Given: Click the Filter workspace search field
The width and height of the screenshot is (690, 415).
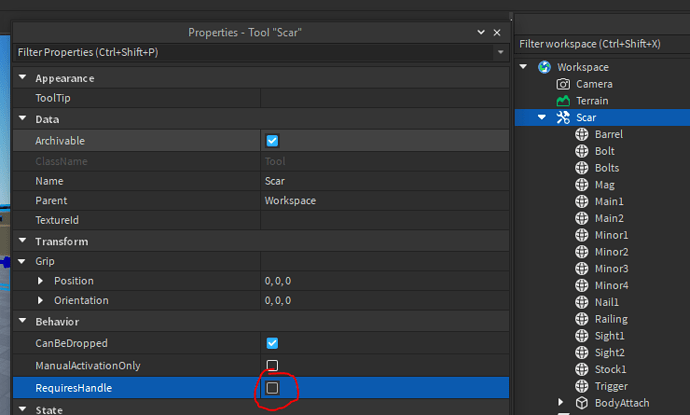Looking at the screenshot, I should click(x=602, y=44).
